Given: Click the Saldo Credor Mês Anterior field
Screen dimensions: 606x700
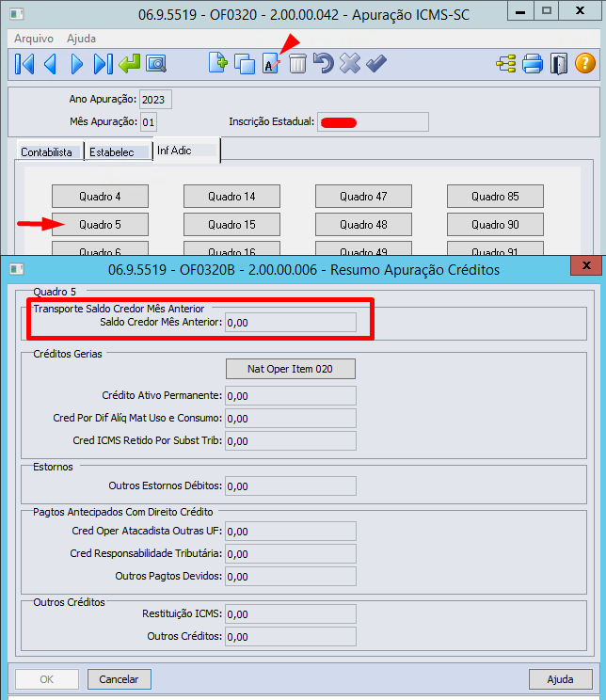Looking at the screenshot, I should click(291, 322).
